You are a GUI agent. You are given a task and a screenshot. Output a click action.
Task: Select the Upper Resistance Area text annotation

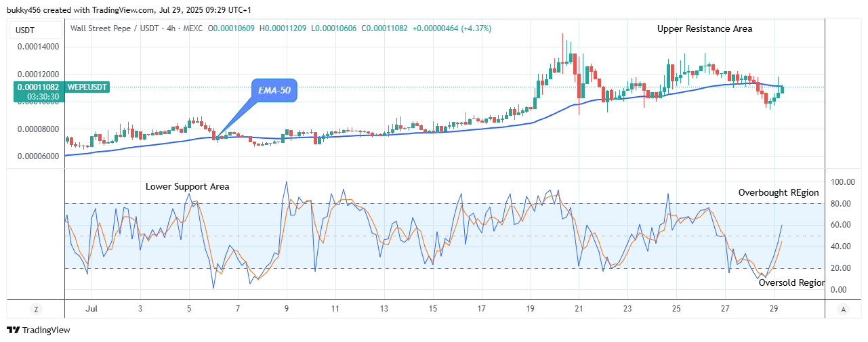pyautogui.click(x=705, y=29)
